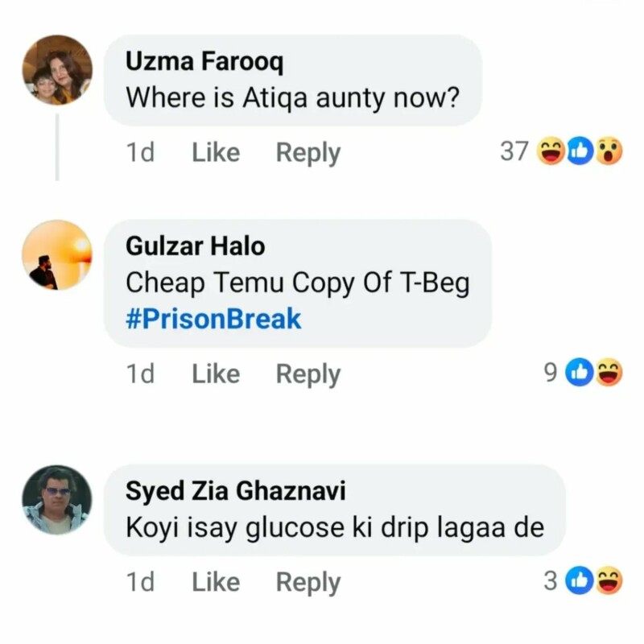Image resolution: width=644 pixels, height=644 pixels.
Task: Click the Gulzar Halo name link
Action: coord(195,246)
